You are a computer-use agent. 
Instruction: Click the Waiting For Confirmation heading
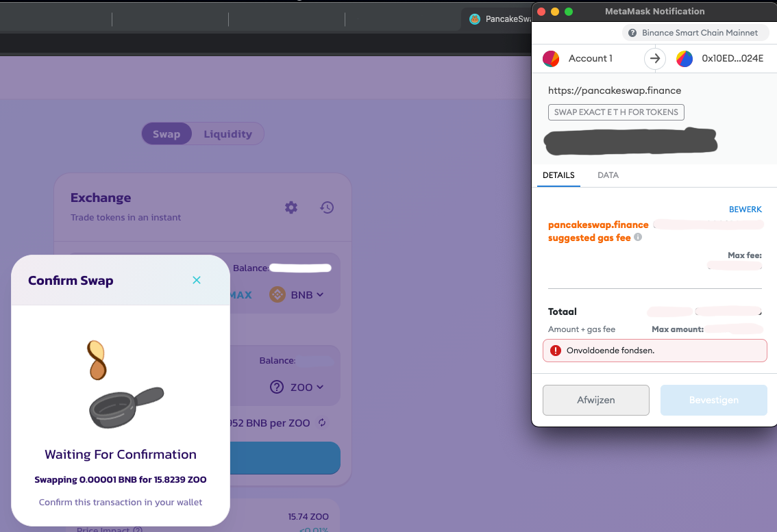click(121, 454)
